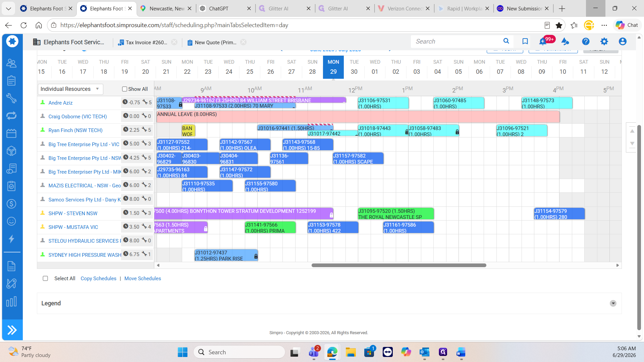Select Wednesday 01 in date strip

click(x=375, y=67)
